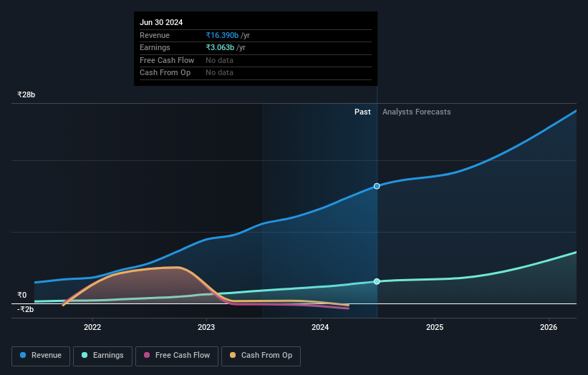
Task: Click No data in Free Cash Flow row
Action: (219, 60)
